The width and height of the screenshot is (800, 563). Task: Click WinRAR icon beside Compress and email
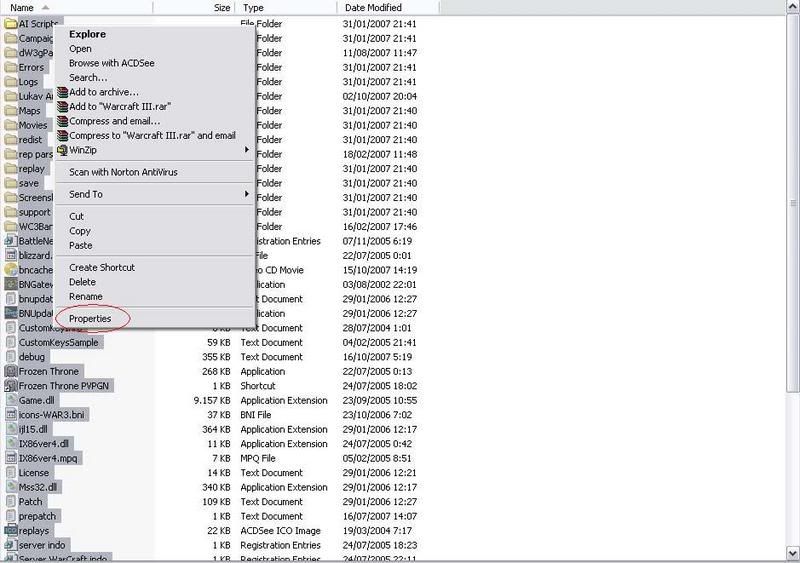(x=62, y=121)
